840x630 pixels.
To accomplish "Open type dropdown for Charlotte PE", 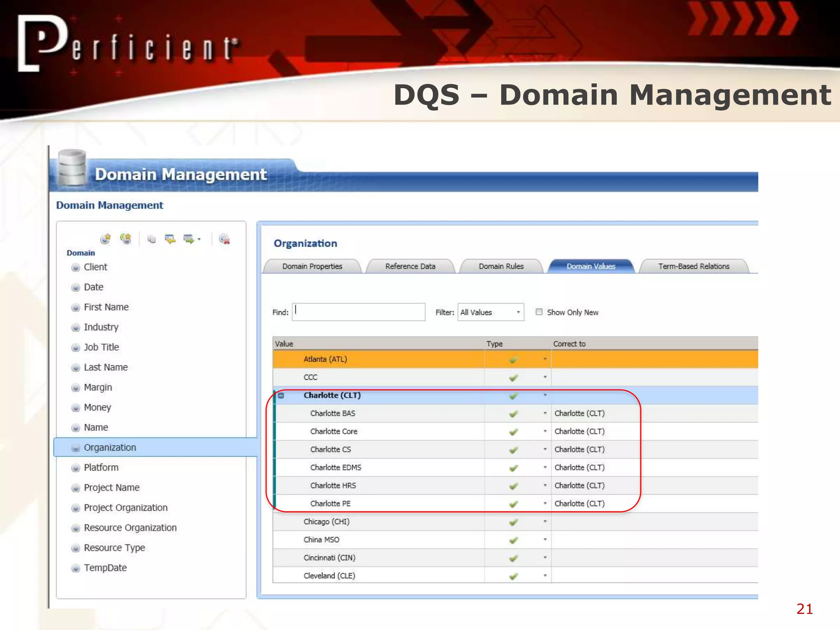I will coord(545,503).
